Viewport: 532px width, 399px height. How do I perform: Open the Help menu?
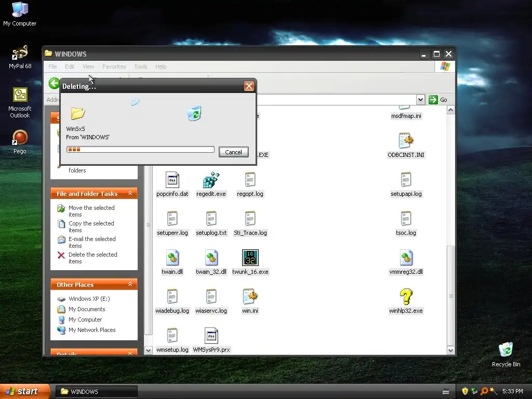coord(161,66)
